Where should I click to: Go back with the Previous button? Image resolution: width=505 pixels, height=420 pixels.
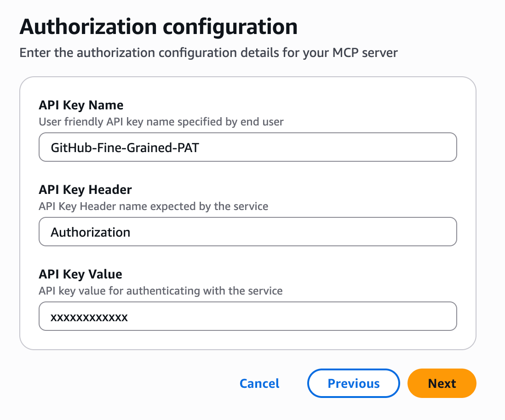353,383
